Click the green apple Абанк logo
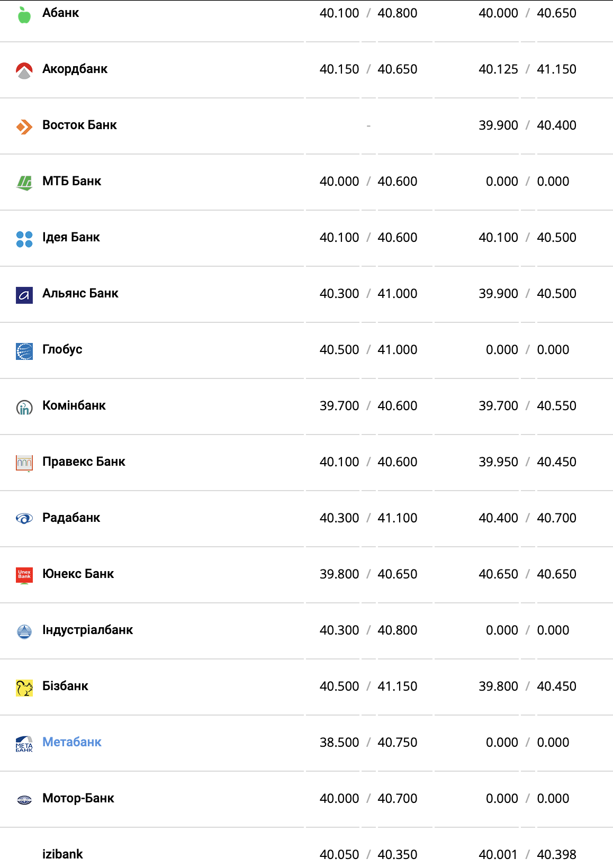The height and width of the screenshot is (868, 613). click(x=24, y=15)
